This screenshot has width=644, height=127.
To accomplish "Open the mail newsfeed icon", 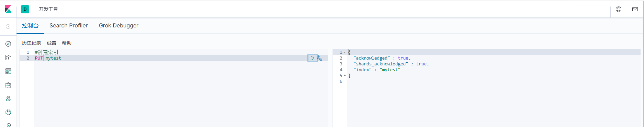I will pos(635,9).
